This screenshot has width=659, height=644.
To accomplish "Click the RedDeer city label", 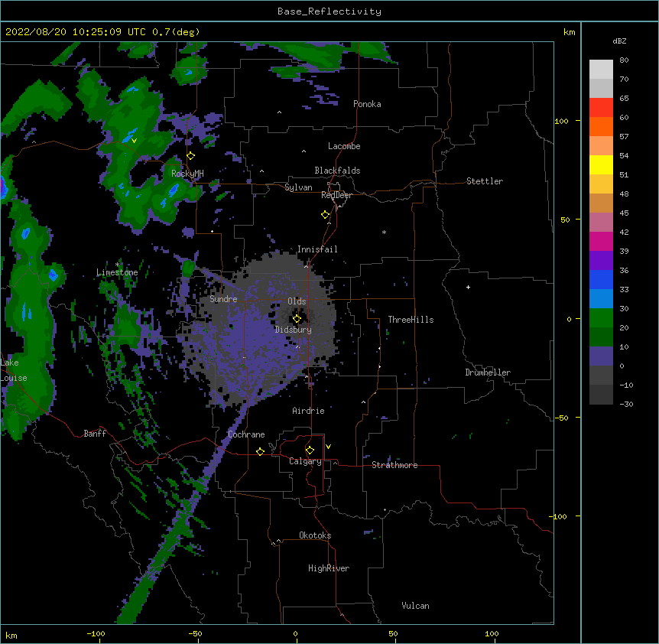I will click(336, 195).
